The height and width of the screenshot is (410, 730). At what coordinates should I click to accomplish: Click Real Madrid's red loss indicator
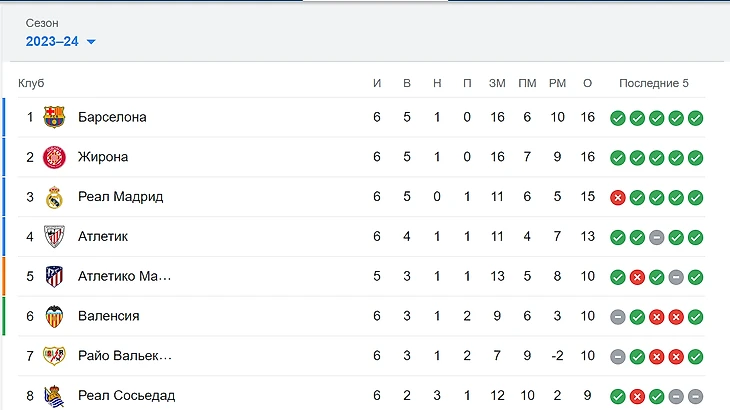pyautogui.click(x=618, y=197)
